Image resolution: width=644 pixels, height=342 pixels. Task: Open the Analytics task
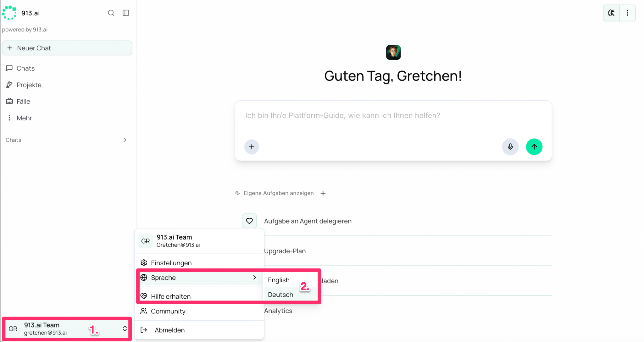coord(278,311)
